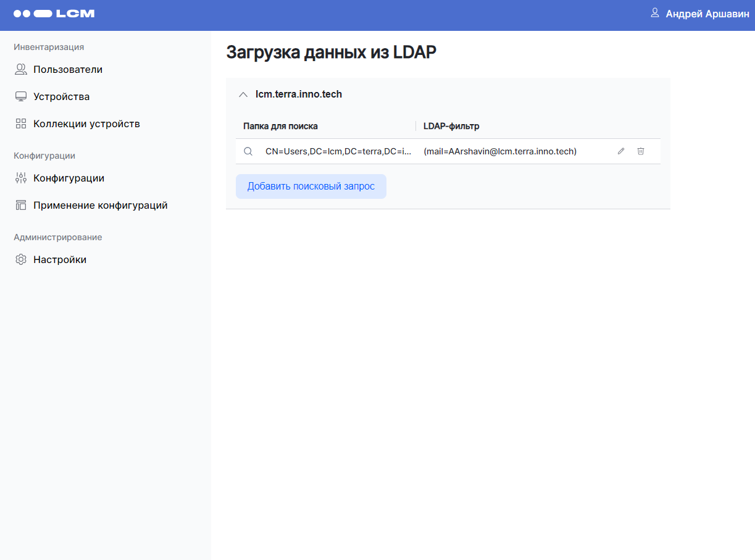Screen dimensions: 755x560
Task: Select the Устройства monitor icon
Action: [x=20, y=96]
